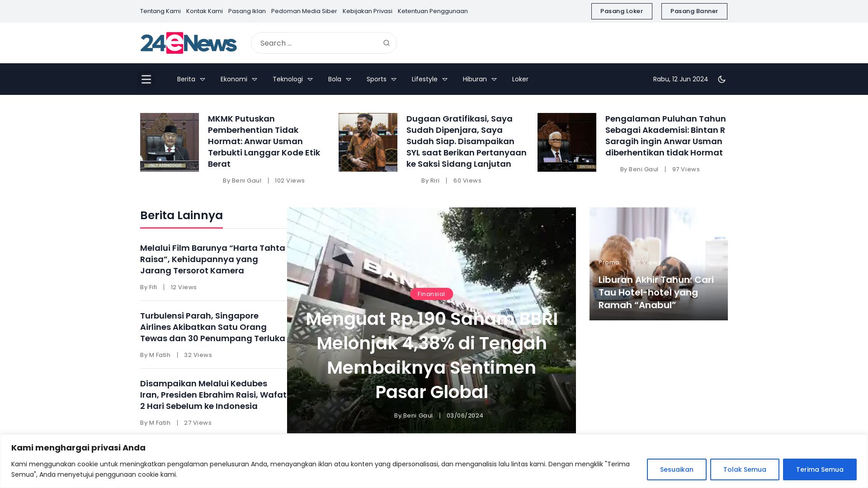Click author Fifi under Raisa article
The image size is (868, 488).
[x=153, y=287]
